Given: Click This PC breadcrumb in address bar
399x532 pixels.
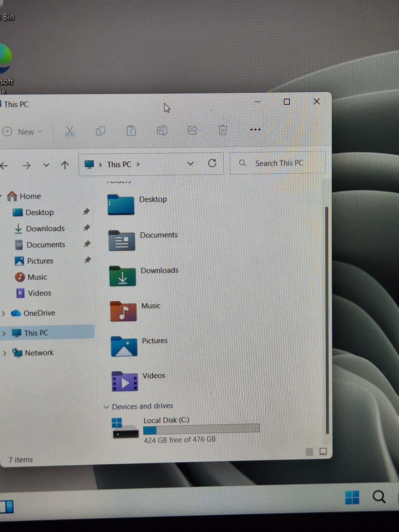Looking at the screenshot, I should [x=119, y=165].
